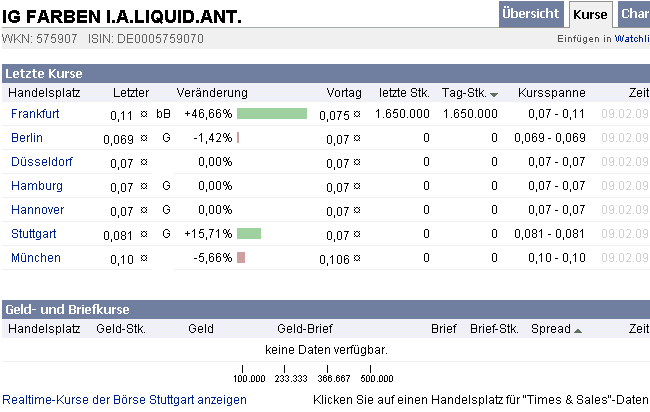Viewport: 650px width, 412px height.
Task: Open the Chart tab
Action: pos(634,14)
